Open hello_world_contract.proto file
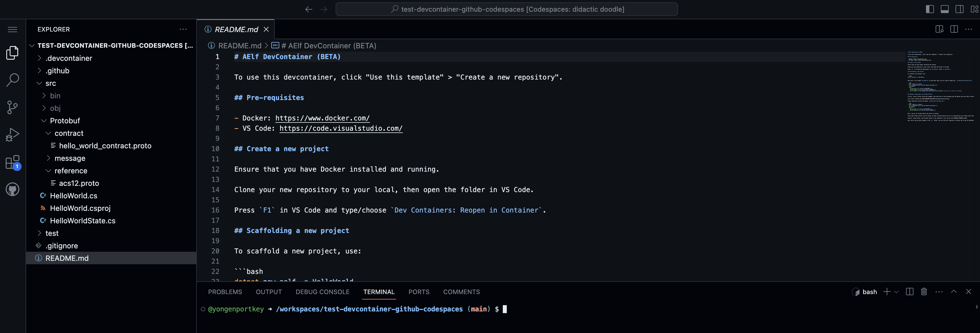The width and height of the screenshot is (980, 333). click(x=111, y=145)
